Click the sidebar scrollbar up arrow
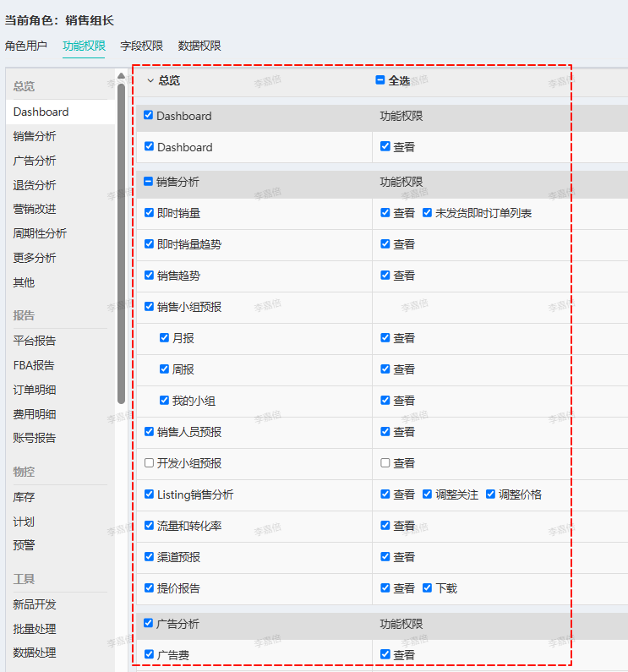This screenshot has height=672, width=628. point(122,76)
